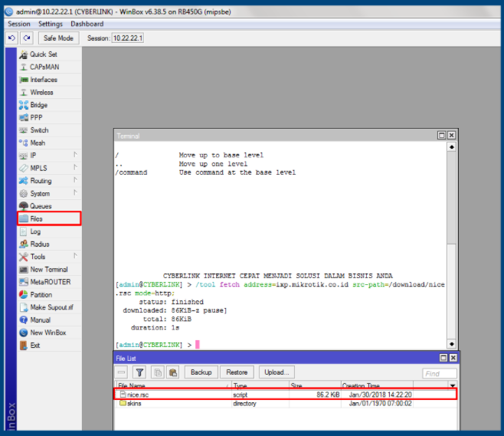Launch New WinBox
Viewport: 504px width, 436px height.
pyautogui.click(x=49, y=333)
